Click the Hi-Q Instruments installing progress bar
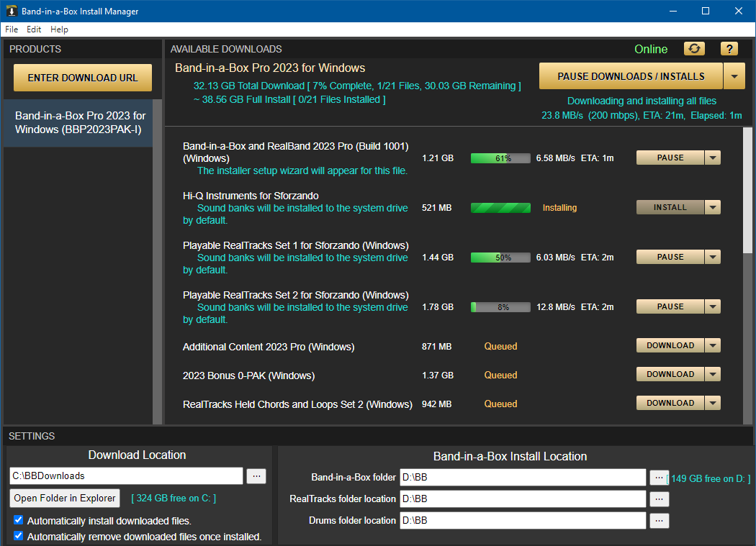This screenshot has height=546, width=756. tap(500, 208)
